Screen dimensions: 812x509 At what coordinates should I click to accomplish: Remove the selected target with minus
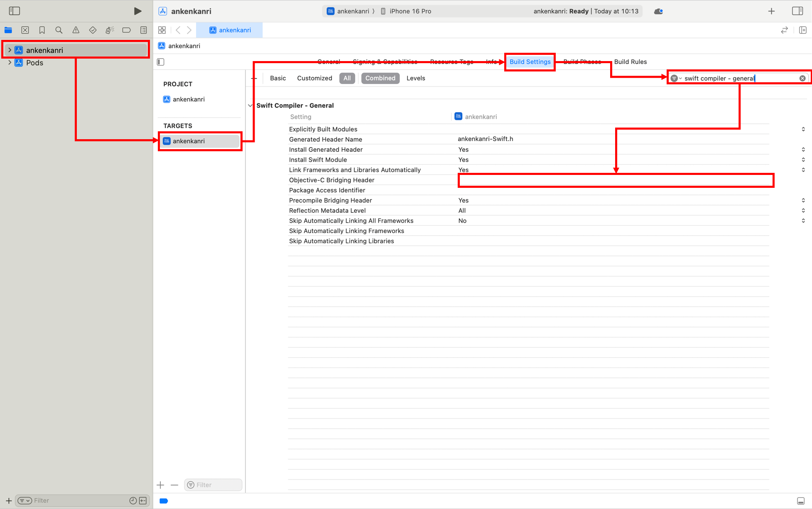[174, 485]
